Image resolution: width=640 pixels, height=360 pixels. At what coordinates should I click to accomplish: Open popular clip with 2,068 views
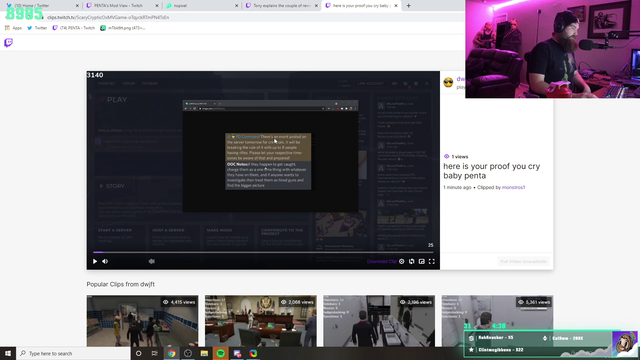pos(261,321)
